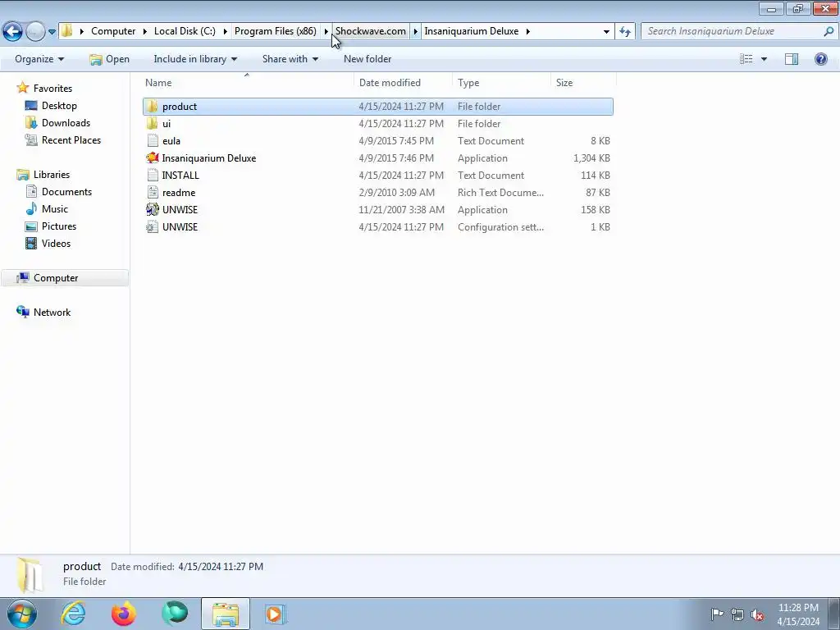Screen dimensions: 840x630
Task: Select the UNWISE application icon
Action: point(152,209)
